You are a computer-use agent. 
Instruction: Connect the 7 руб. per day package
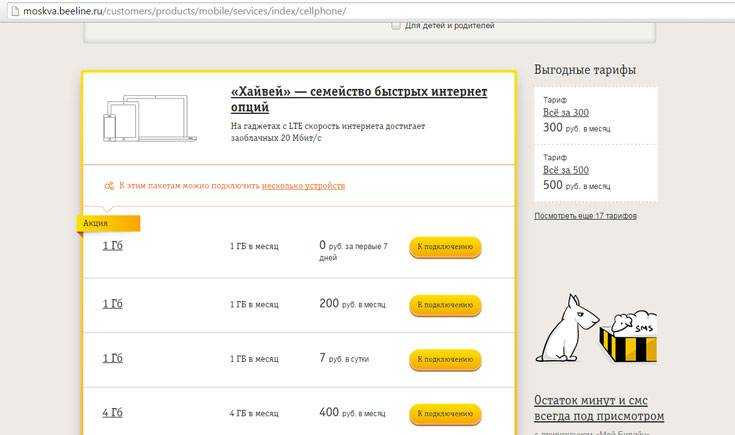445,359
